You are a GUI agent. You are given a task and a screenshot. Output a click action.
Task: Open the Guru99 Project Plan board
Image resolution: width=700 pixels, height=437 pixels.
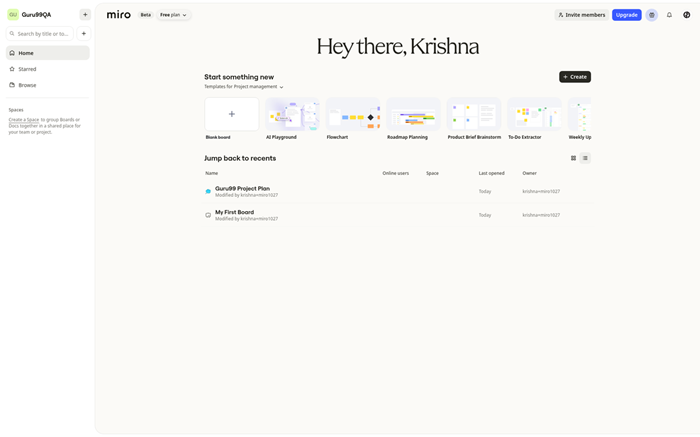pos(242,188)
